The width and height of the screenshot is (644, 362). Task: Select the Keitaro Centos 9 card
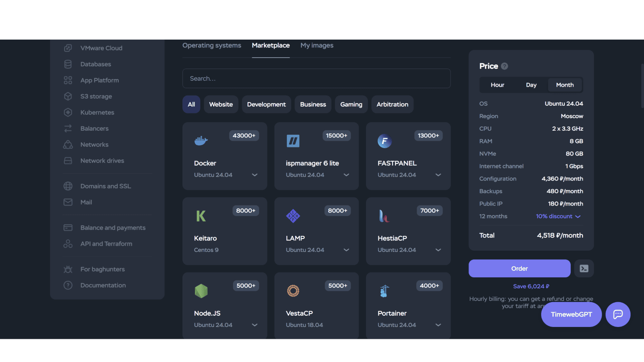click(x=225, y=231)
